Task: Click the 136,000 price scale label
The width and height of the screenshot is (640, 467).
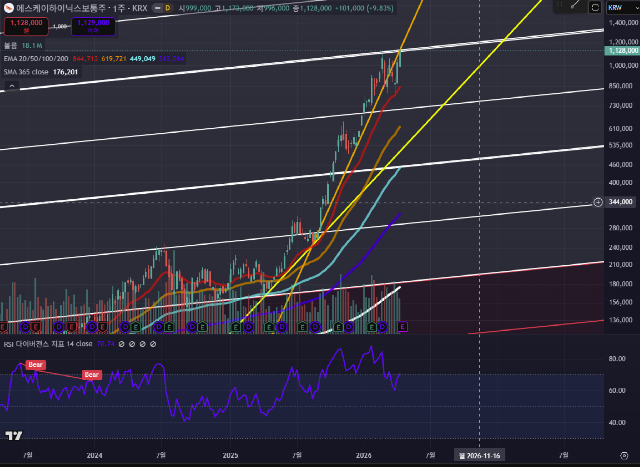Action: pyautogui.click(x=620, y=320)
